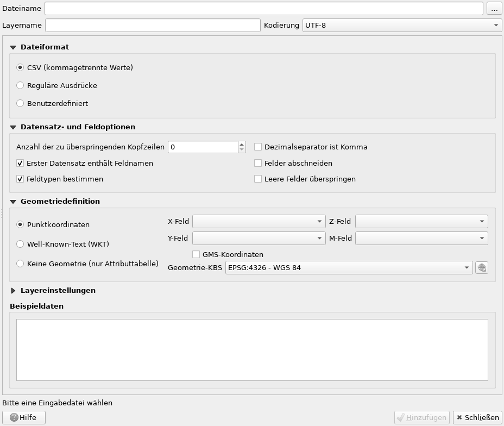Increase the Kopfzeilen count with up arrow

(242, 145)
